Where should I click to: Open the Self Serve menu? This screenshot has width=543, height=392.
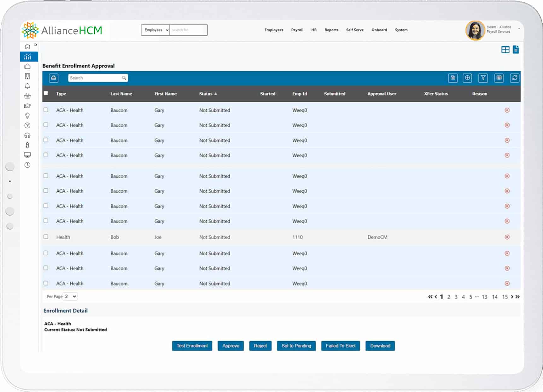coord(355,30)
